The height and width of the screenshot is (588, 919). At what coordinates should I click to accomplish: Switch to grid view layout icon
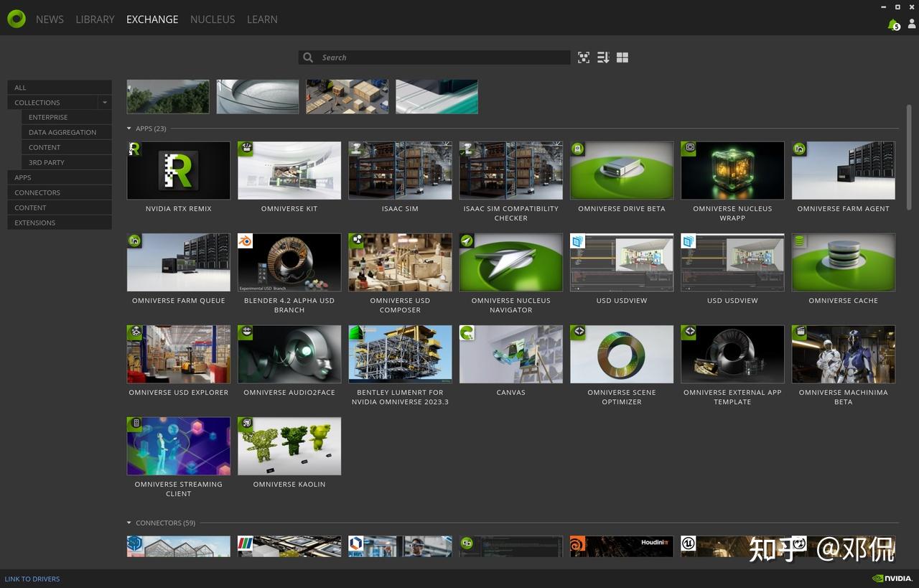tap(622, 57)
